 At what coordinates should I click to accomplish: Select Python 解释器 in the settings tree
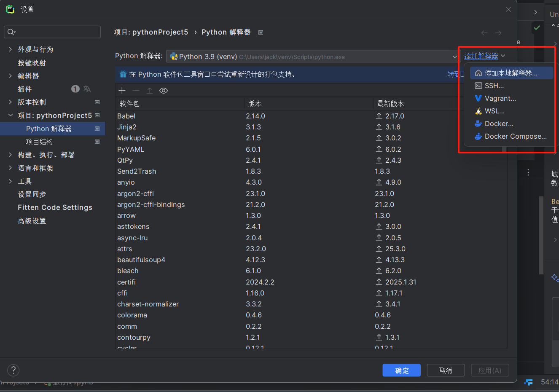52,129
